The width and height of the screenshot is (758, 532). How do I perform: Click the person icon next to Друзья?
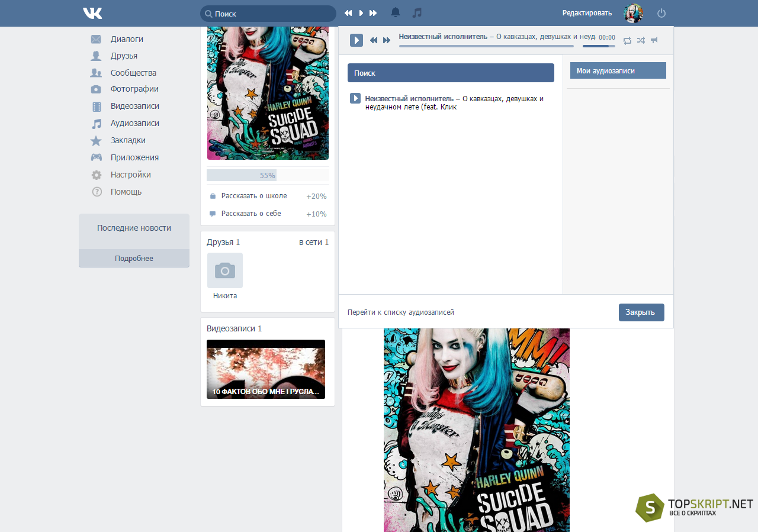point(96,56)
